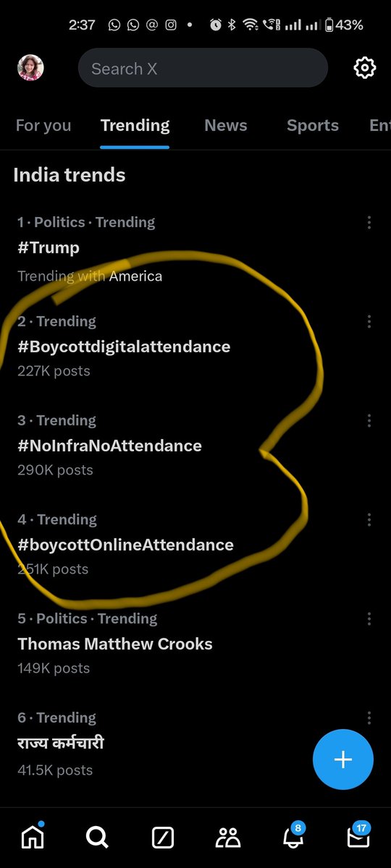Open the Grok slash icon
The height and width of the screenshot is (868, 391).
pos(163,838)
